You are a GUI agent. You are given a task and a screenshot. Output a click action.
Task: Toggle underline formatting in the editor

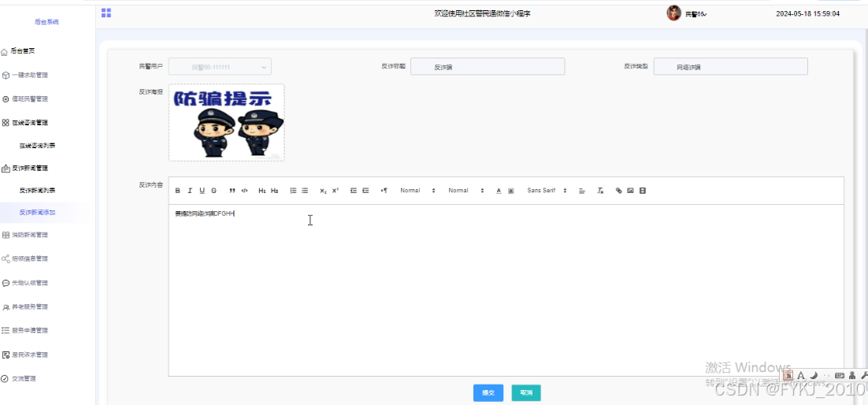point(202,191)
